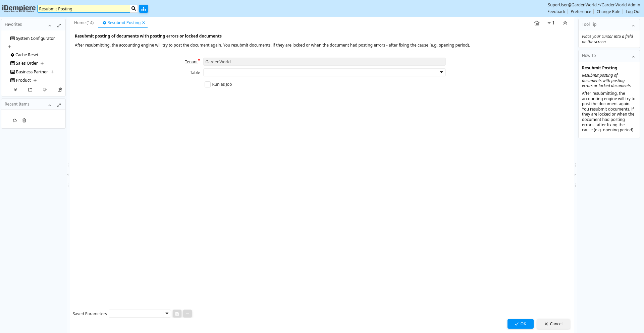Viewport: 644px width, 333px height.
Task: Click the Resubmit Posting search field
Action: [83, 9]
